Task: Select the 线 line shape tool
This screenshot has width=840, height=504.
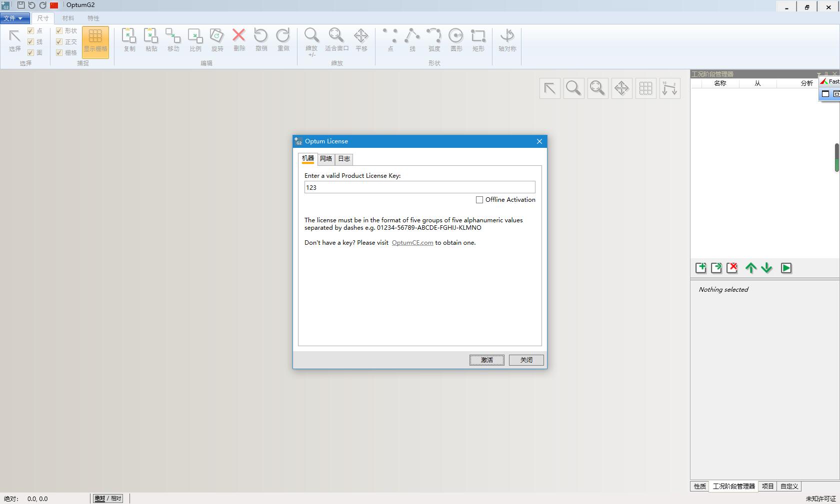Action: 412,40
